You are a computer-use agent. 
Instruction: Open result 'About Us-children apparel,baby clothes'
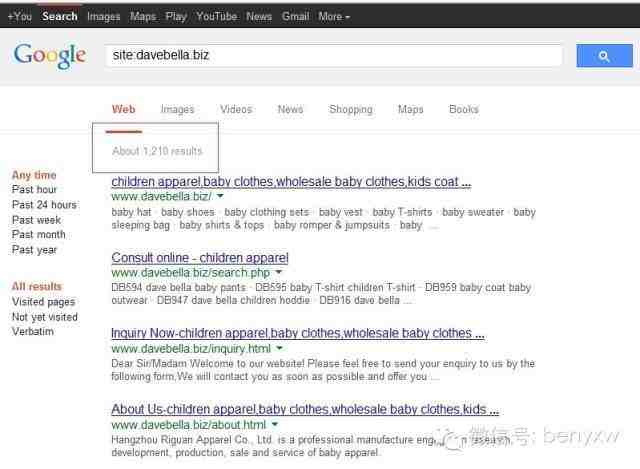tap(305, 409)
